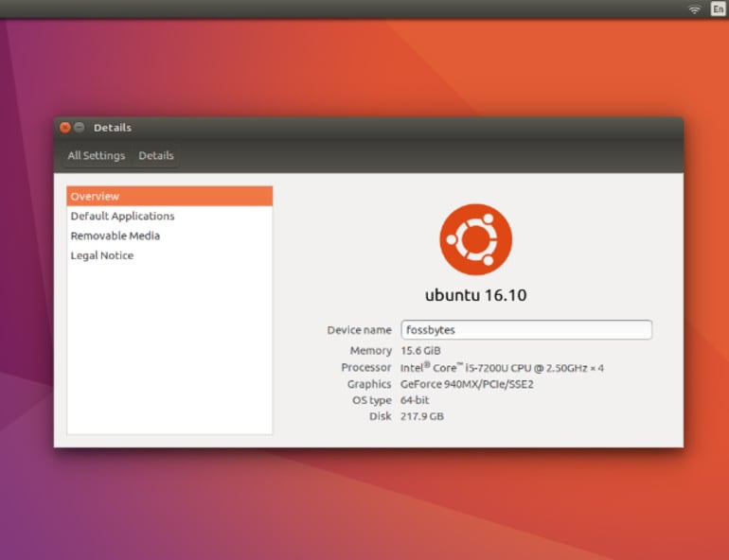Open Legal Notice section
Screen dimensions: 729x560
(x=169, y=255)
